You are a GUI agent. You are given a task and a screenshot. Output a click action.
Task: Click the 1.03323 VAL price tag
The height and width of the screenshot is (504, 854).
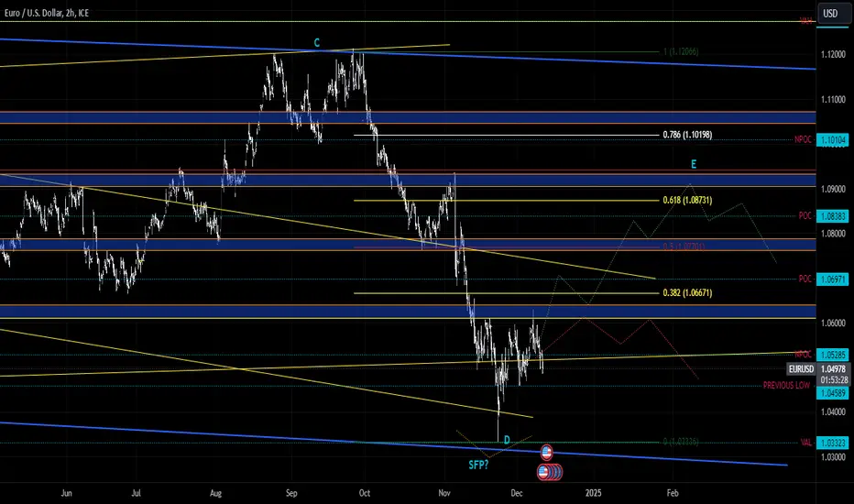(x=833, y=443)
